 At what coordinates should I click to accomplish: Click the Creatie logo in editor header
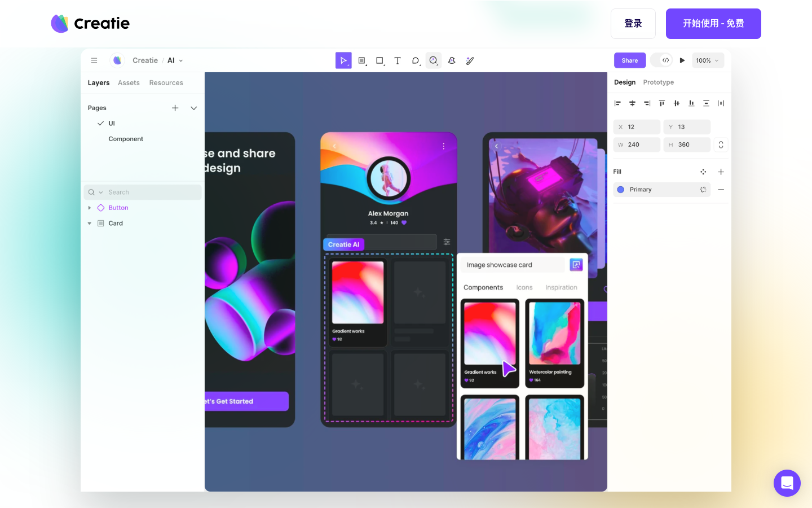pos(117,60)
